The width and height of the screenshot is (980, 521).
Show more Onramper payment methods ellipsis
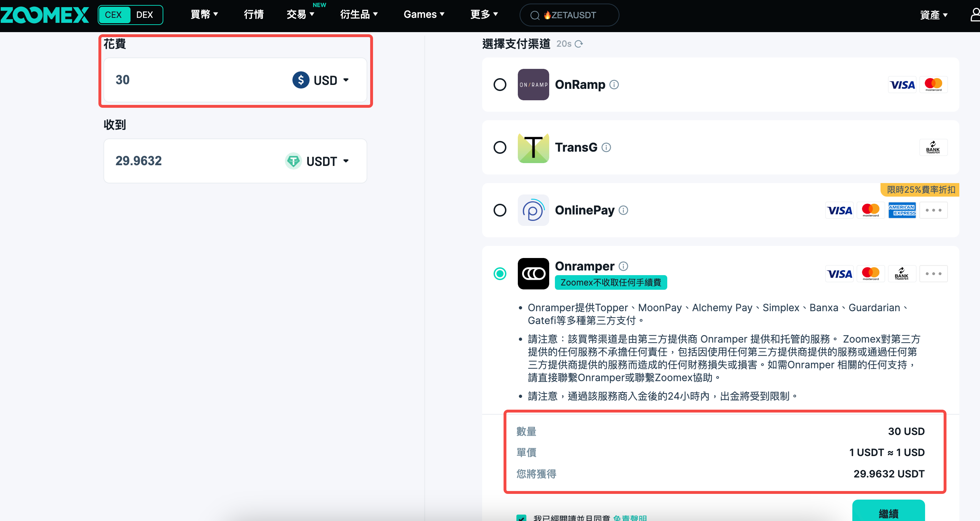[933, 274]
